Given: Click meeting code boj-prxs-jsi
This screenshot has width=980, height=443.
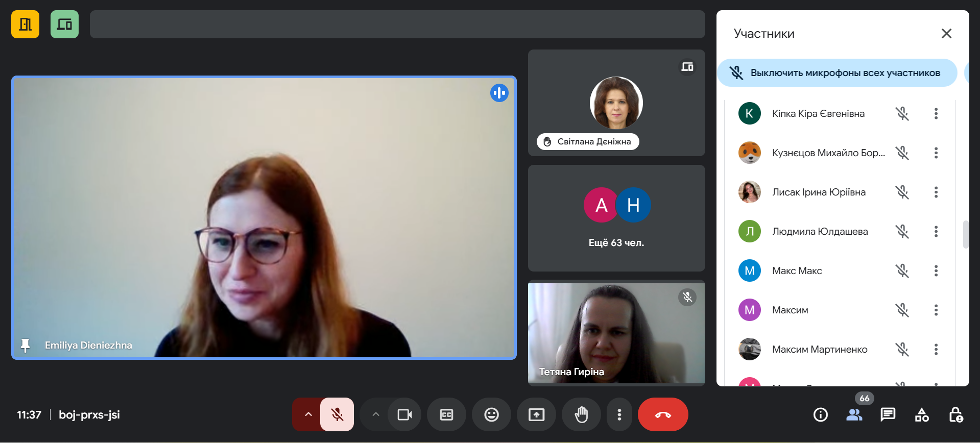Looking at the screenshot, I should click(89, 414).
